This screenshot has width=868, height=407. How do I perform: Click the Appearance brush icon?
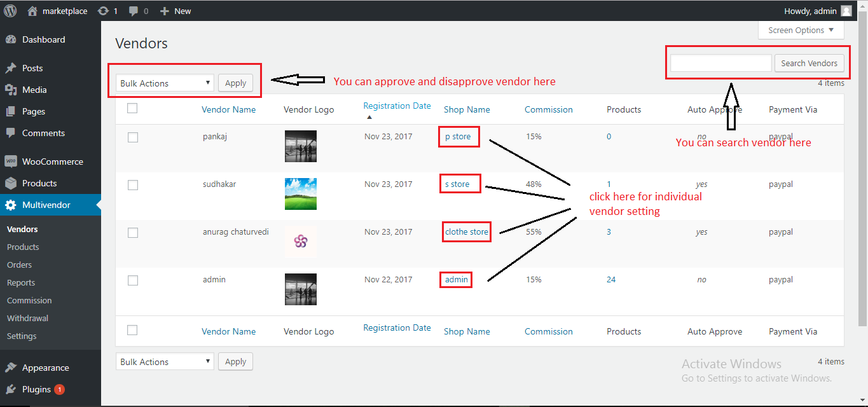coord(11,368)
